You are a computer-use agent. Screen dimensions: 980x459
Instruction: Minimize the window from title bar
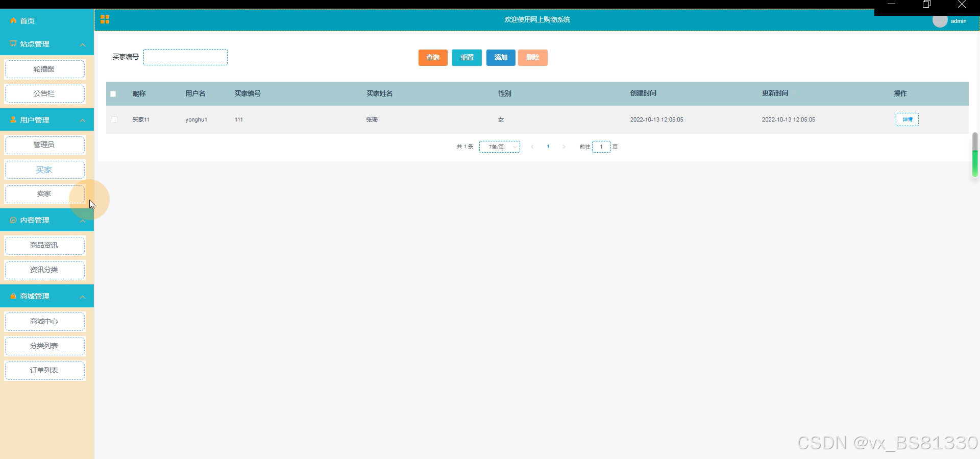pos(892,4)
